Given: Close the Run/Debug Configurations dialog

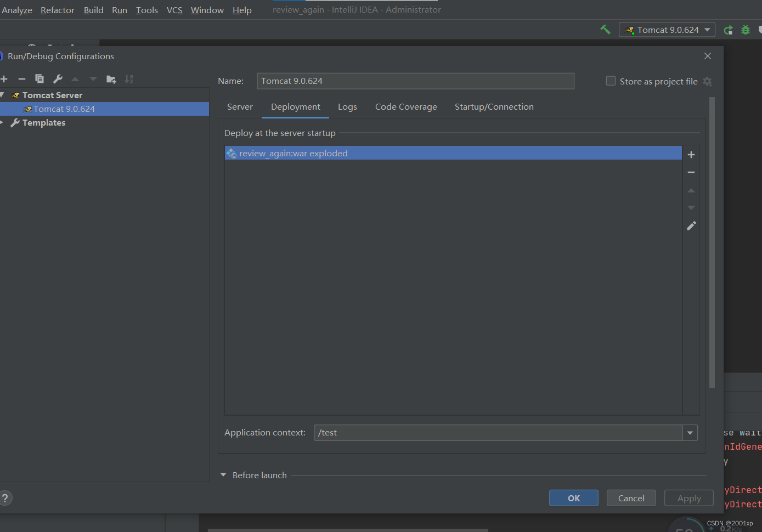Looking at the screenshot, I should pos(708,56).
